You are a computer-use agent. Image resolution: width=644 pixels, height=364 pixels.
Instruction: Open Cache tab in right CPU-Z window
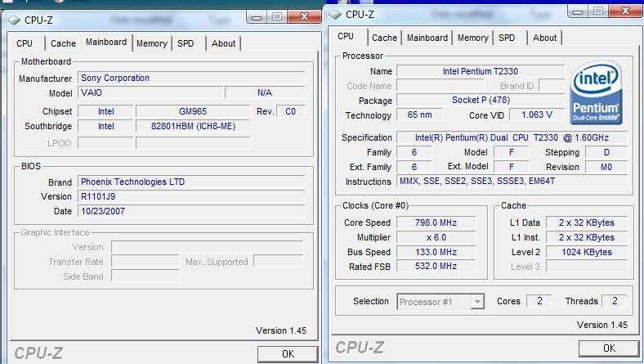pyautogui.click(x=384, y=38)
